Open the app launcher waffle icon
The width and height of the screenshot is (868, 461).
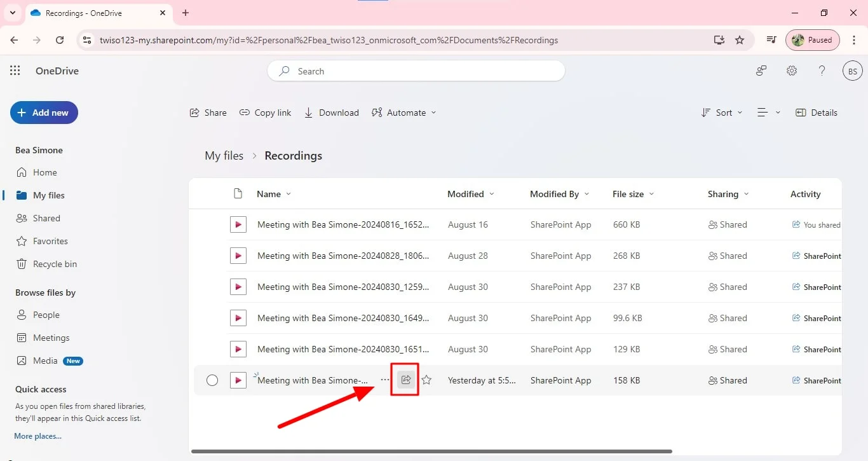[x=15, y=71]
